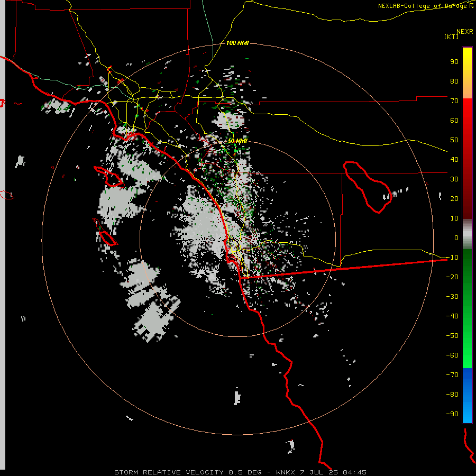476x476 pixels.
Task: Select the 10 value on velocity scale
Action: coord(454,218)
